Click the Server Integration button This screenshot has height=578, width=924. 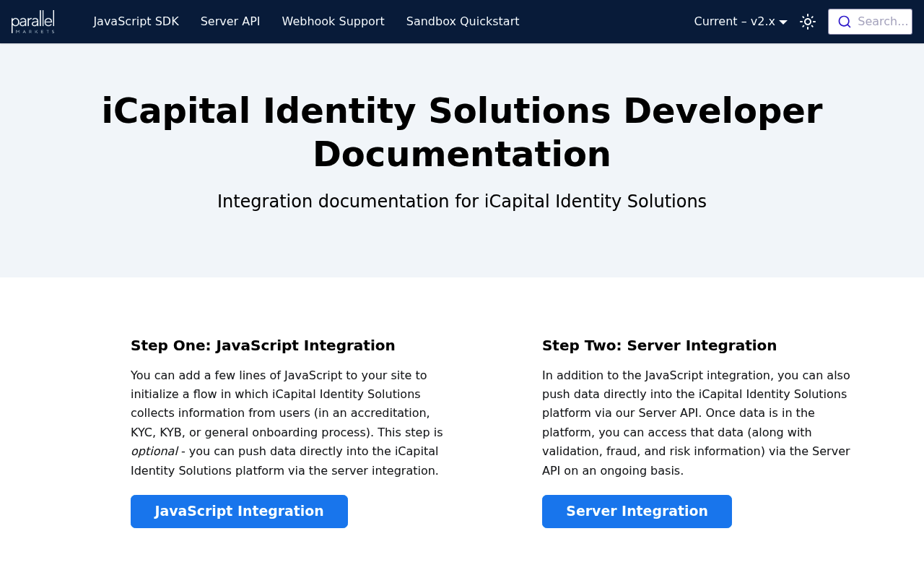point(637,512)
